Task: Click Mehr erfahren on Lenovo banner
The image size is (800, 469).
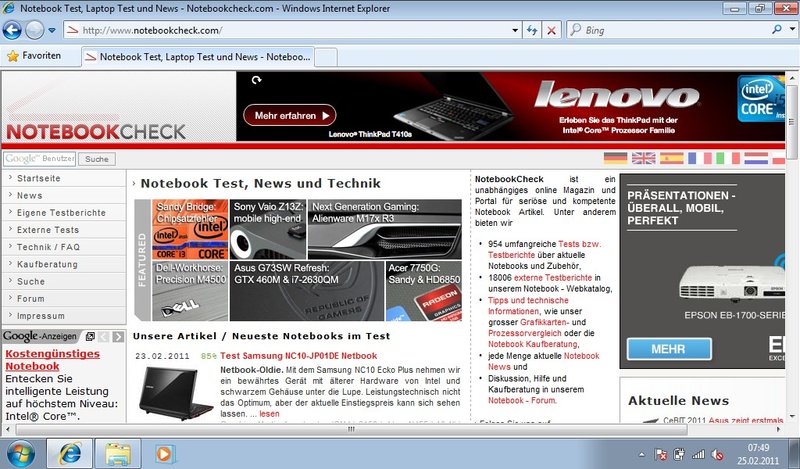Action: tap(290, 115)
